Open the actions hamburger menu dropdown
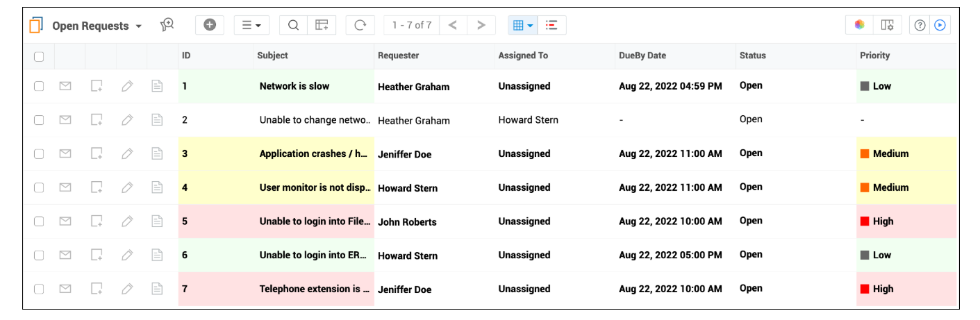 pos(251,25)
